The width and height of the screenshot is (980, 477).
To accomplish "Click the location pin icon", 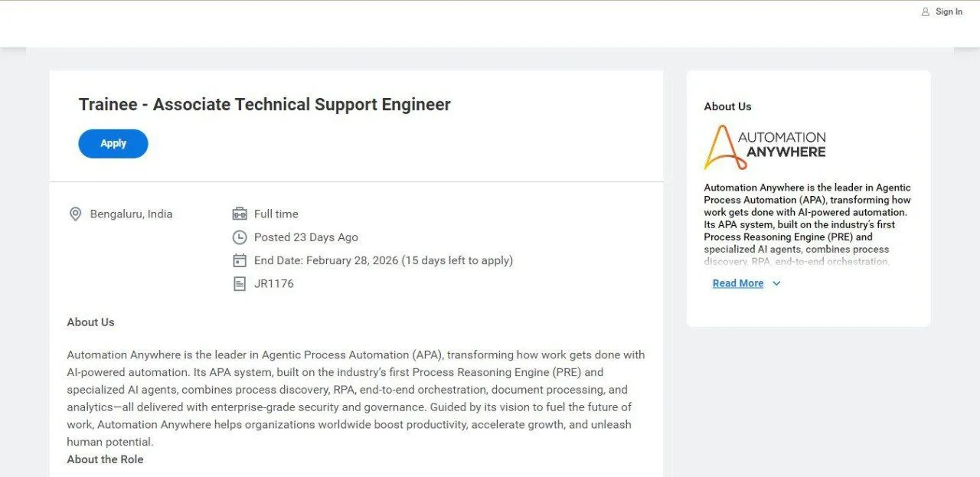I will click(75, 214).
